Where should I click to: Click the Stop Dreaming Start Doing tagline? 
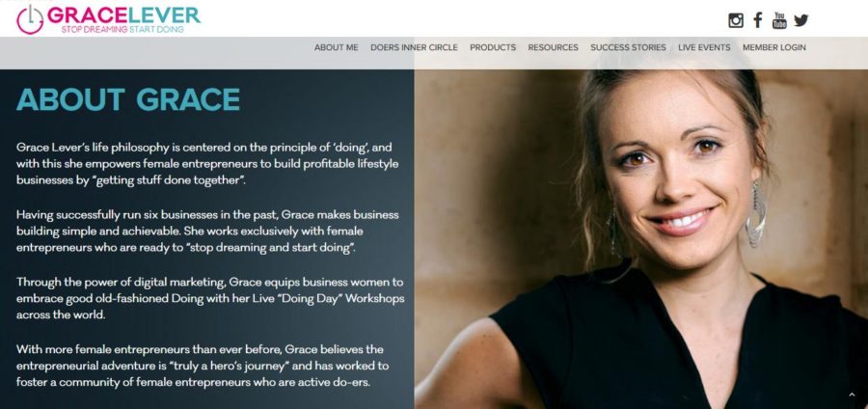point(122,29)
